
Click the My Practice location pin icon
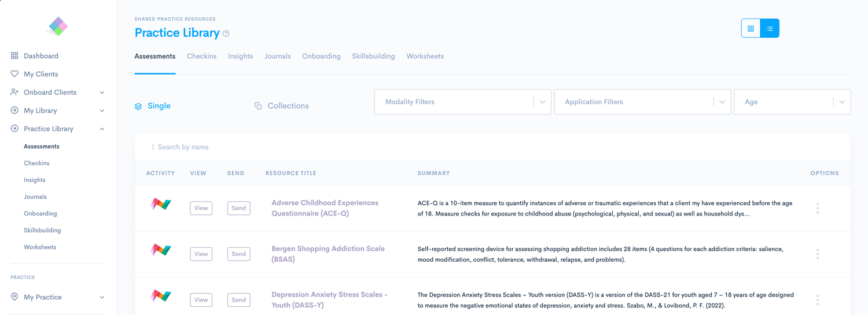(x=14, y=297)
